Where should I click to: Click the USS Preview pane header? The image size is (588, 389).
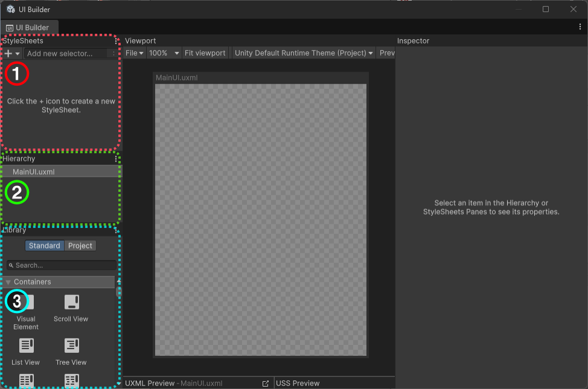pyautogui.click(x=298, y=384)
